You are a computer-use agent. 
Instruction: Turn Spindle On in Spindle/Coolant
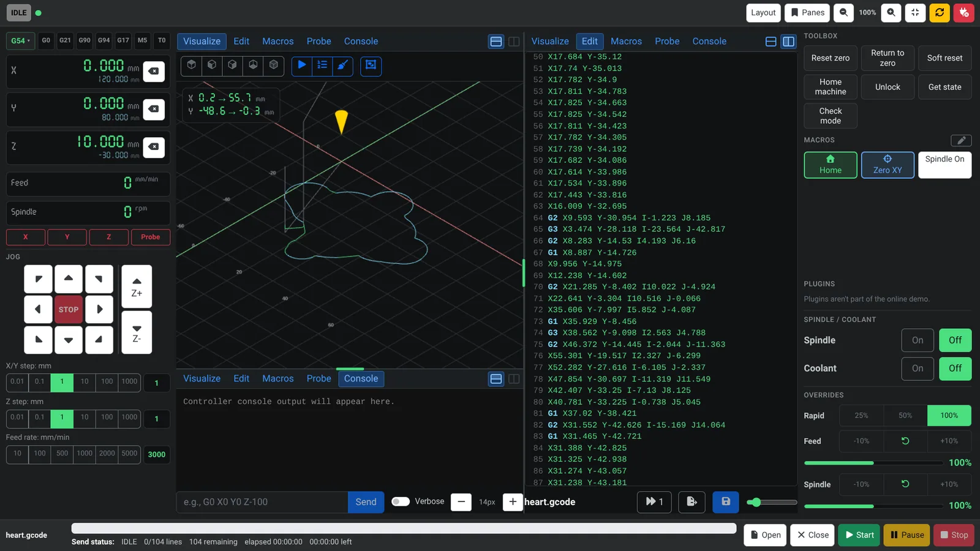pos(918,340)
